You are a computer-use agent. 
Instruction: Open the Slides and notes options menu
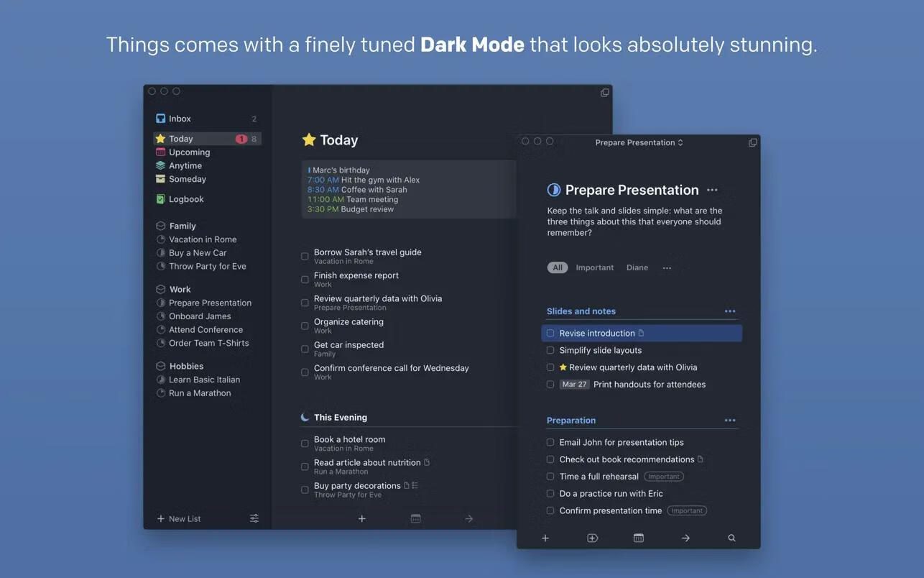click(730, 311)
